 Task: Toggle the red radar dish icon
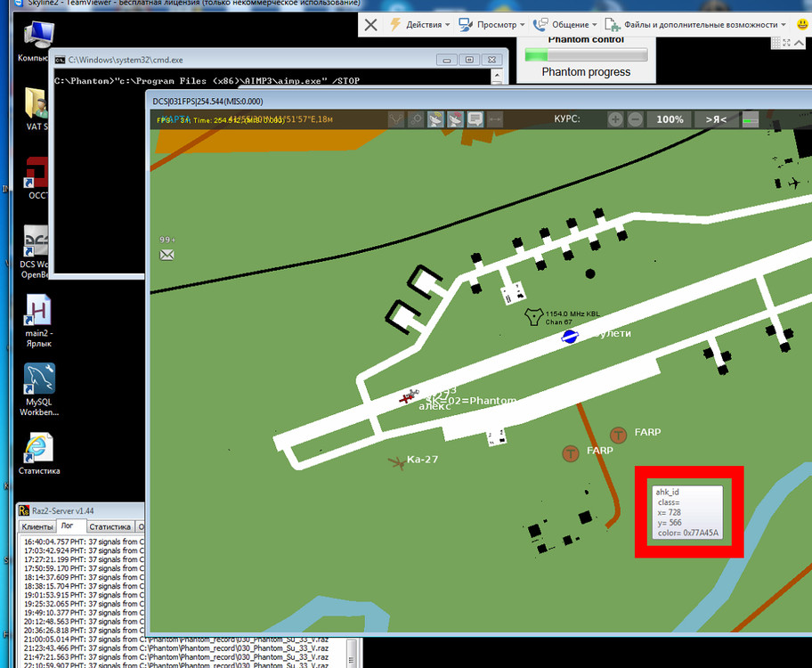(455, 119)
